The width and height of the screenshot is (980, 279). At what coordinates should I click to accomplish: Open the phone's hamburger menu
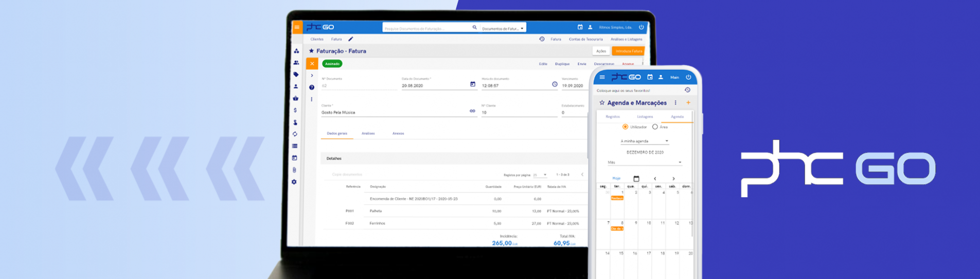[x=602, y=77]
